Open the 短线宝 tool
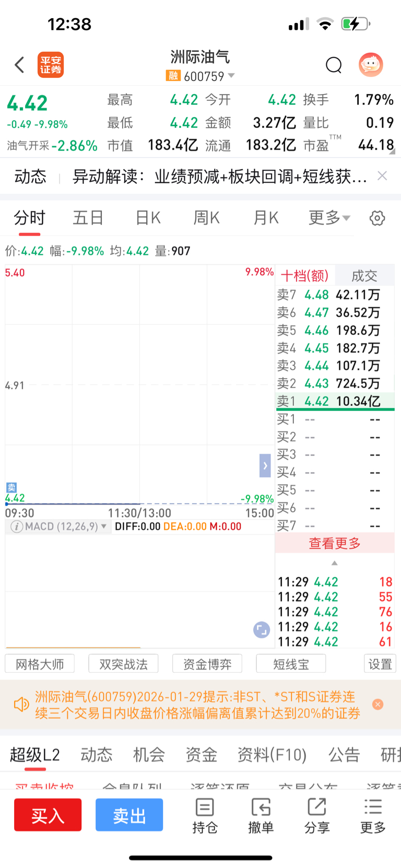 (x=291, y=664)
